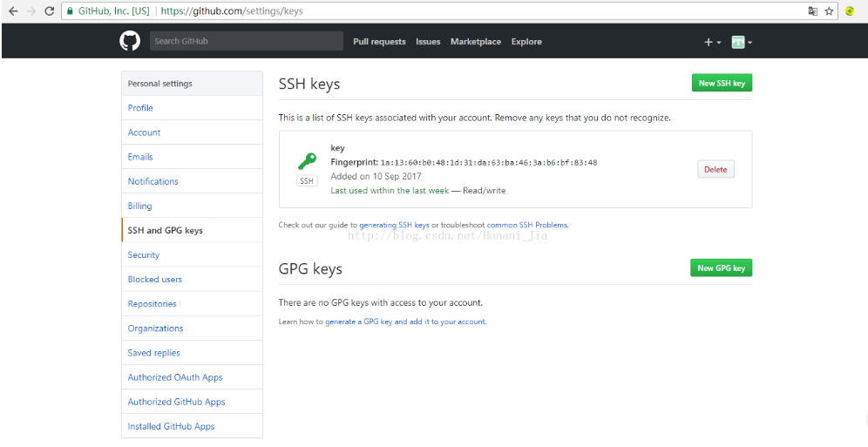The image size is (868, 447).
Task: Go to Notifications settings
Action: [192, 181]
